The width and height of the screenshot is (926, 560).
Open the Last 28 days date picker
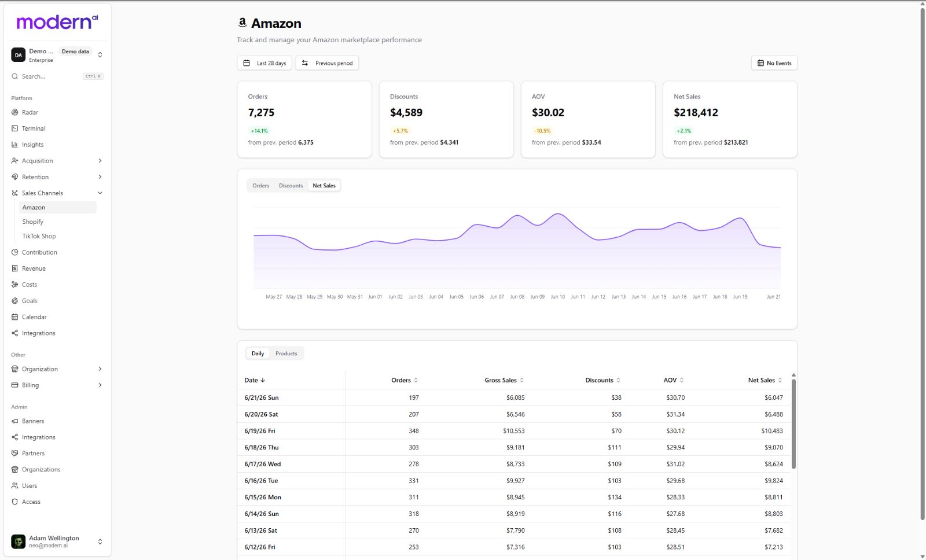pos(264,63)
